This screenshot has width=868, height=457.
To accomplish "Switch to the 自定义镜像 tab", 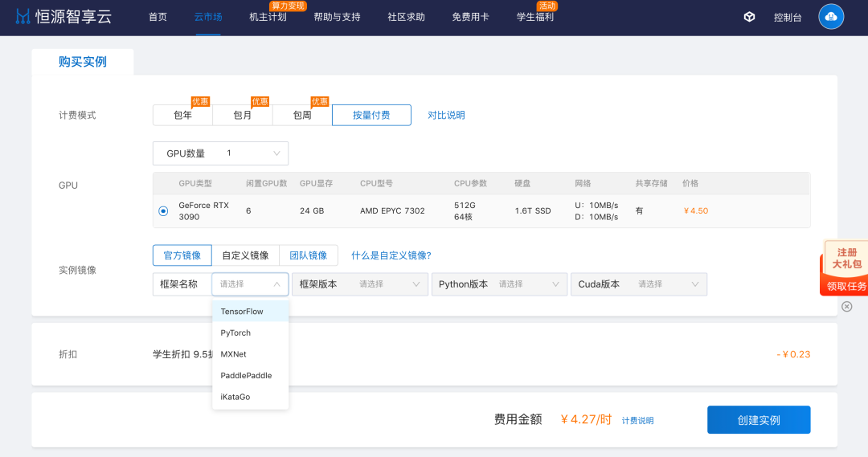I will coord(245,255).
